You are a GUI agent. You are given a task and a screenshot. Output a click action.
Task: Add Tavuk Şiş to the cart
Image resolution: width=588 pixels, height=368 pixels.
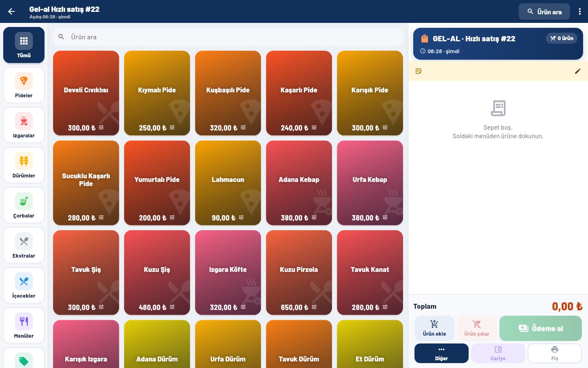coord(86,272)
